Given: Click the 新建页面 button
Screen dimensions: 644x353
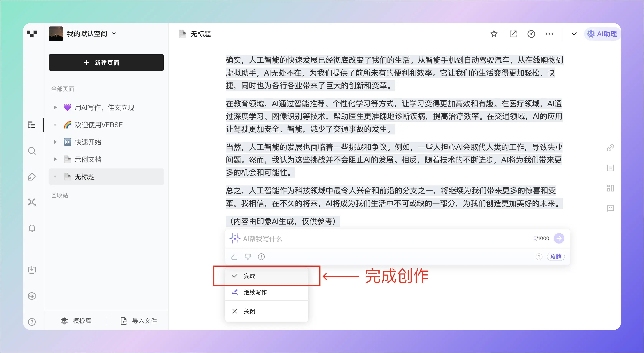Looking at the screenshot, I should pos(106,63).
